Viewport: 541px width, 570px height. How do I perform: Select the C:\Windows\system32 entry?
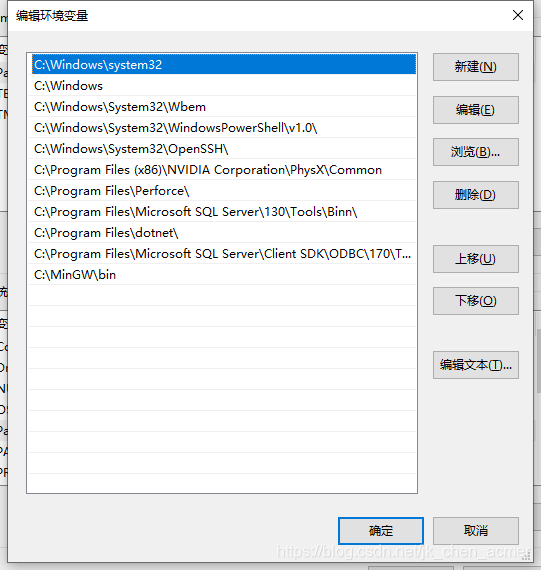(224, 64)
